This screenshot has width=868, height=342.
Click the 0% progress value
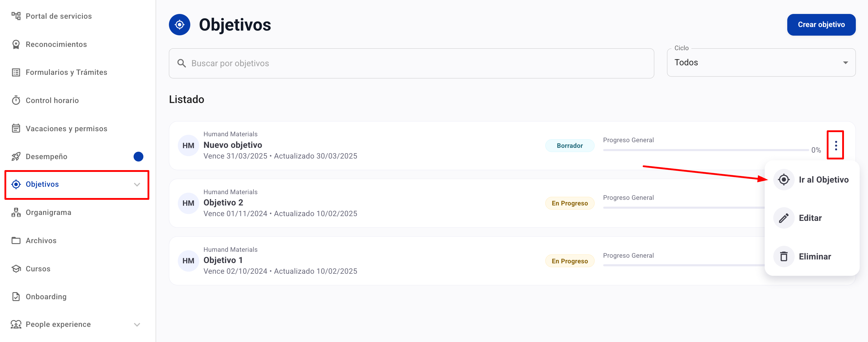pyautogui.click(x=816, y=150)
